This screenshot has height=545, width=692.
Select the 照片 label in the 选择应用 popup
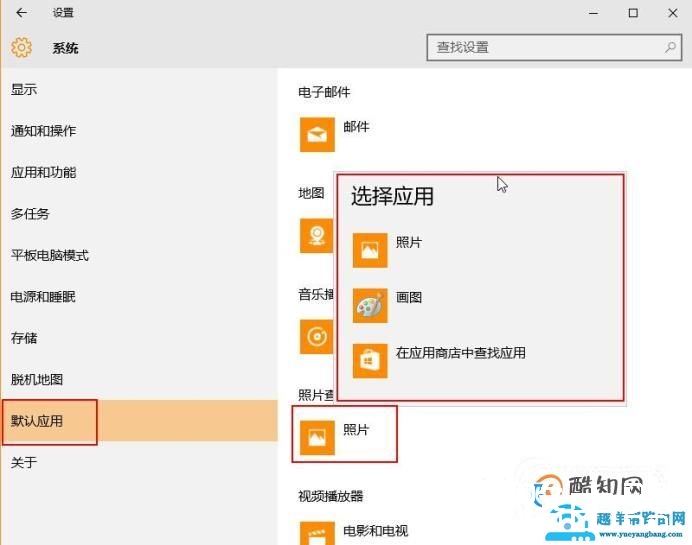409,242
